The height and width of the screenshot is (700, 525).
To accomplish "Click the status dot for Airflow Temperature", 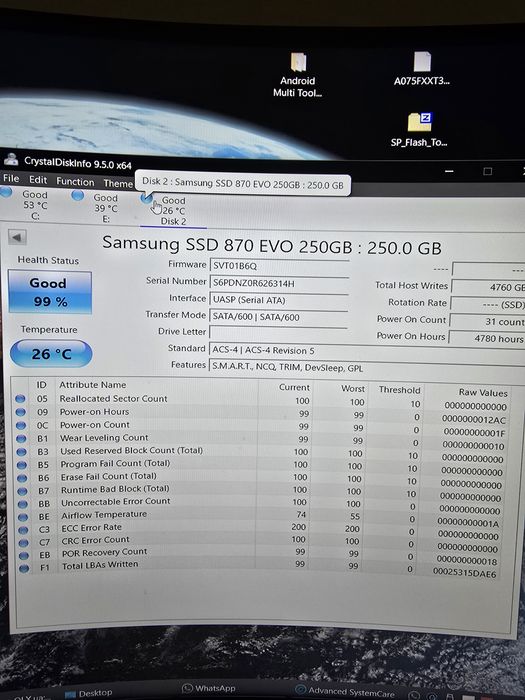I will coord(23,517).
